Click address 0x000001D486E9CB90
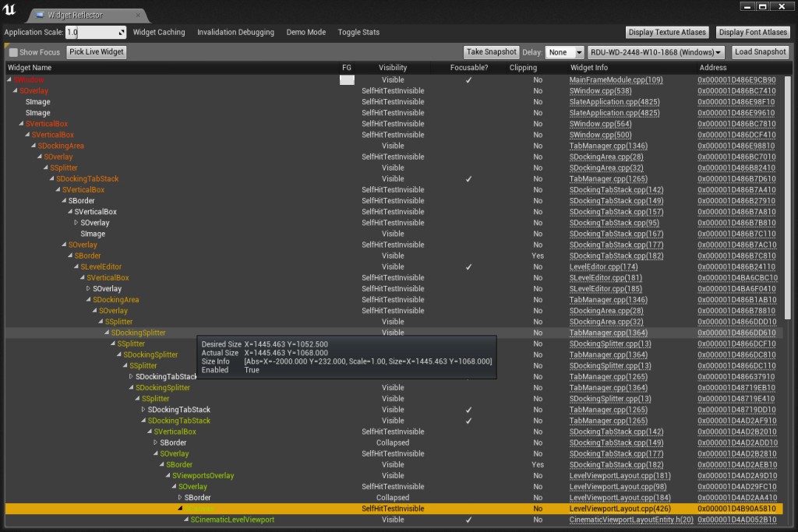 tap(736, 80)
